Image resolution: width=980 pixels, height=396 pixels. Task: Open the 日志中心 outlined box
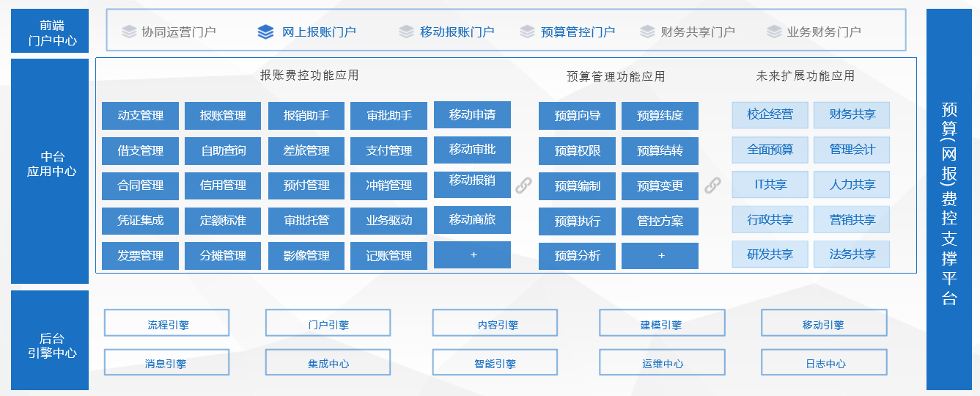coord(824,362)
